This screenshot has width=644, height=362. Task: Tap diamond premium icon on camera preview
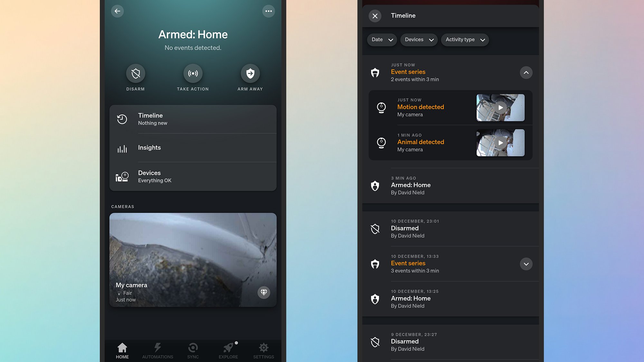point(264,292)
